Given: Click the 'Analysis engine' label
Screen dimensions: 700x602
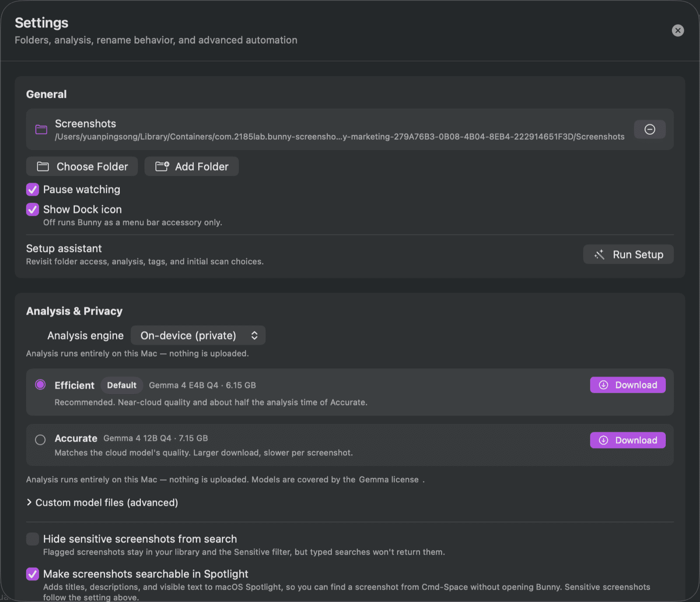Looking at the screenshot, I should click(85, 336).
